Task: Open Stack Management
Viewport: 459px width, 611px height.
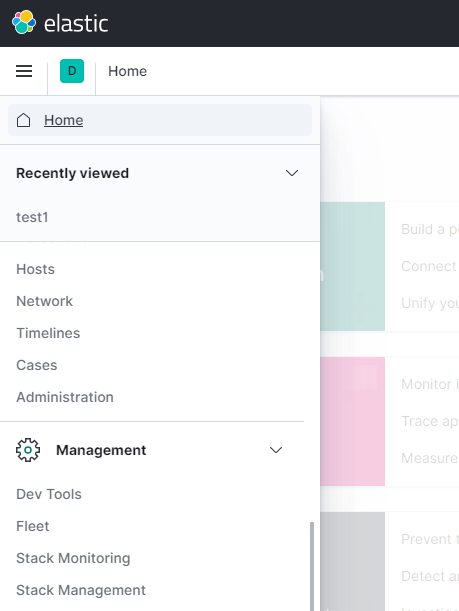Action: click(81, 590)
